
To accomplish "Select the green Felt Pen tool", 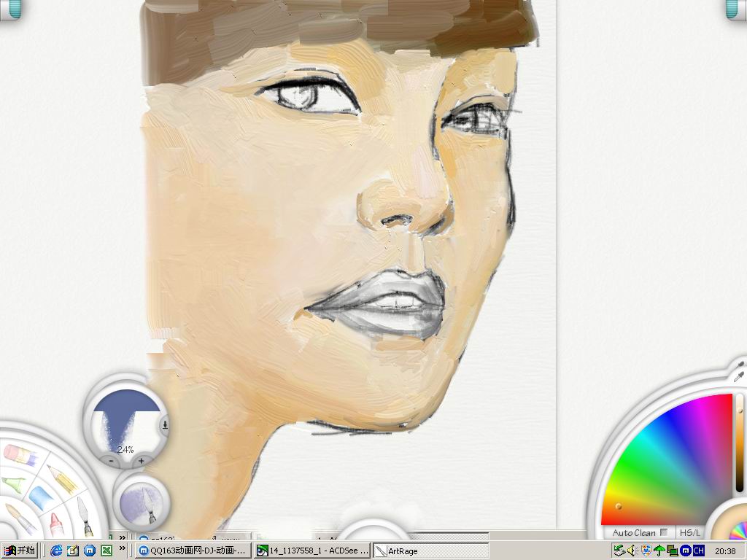I will click(13, 483).
